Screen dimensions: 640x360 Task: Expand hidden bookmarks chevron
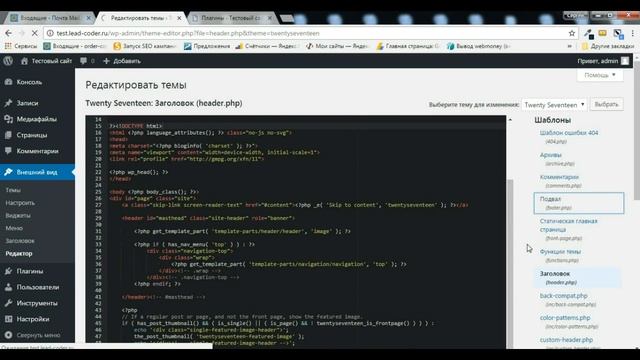click(570, 46)
